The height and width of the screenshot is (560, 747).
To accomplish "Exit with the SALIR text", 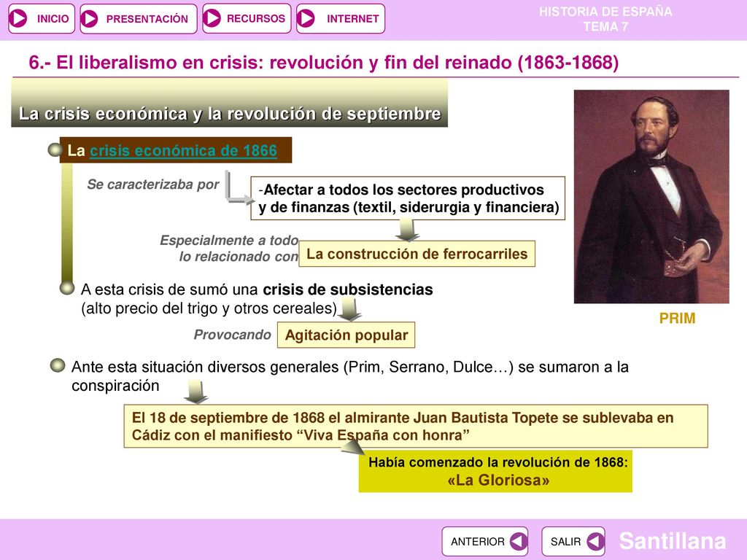I will 565,542.
